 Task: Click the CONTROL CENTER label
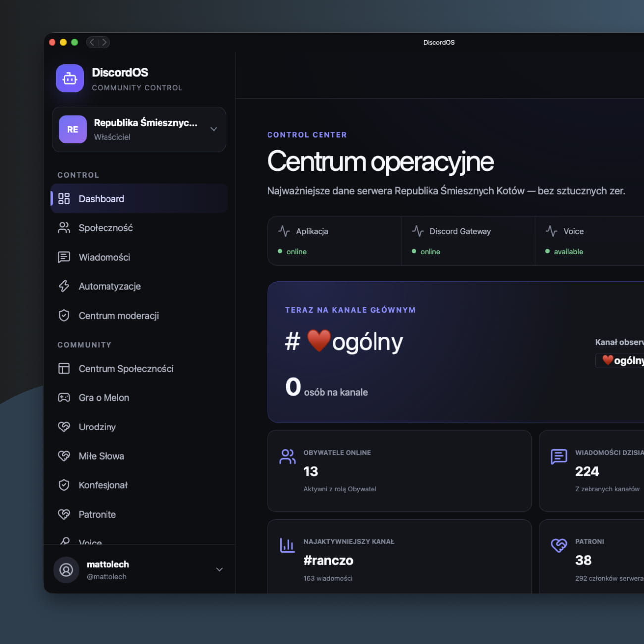[x=307, y=135]
